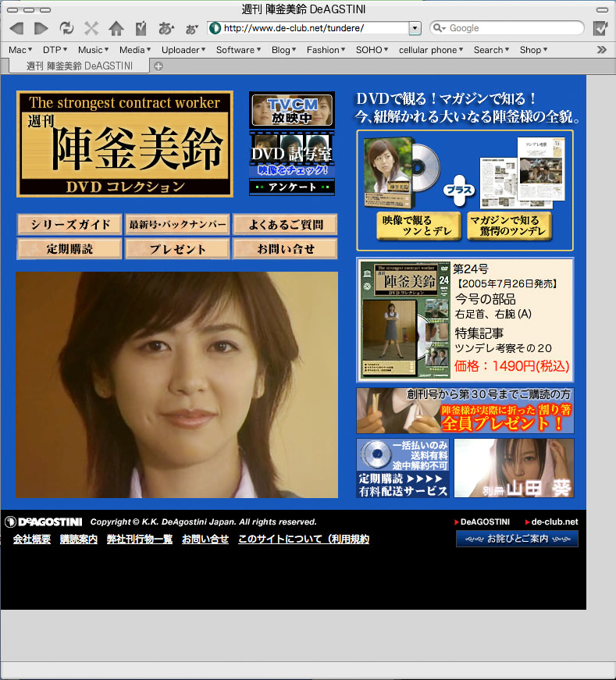Open the Fashion bookmarks menu
Image resolution: width=616 pixels, height=680 pixels.
coord(326,50)
